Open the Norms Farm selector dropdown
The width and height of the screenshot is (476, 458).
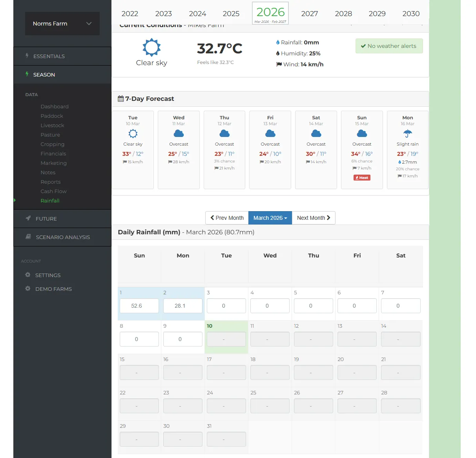[62, 24]
